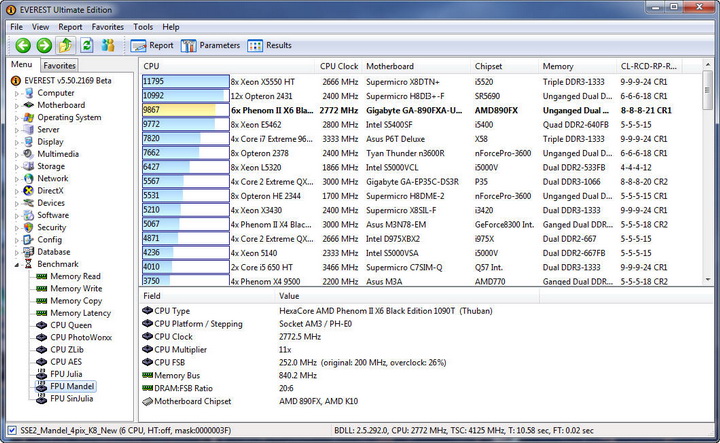Sort by Memory column header
720x443 pixels.
click(577, 66)
